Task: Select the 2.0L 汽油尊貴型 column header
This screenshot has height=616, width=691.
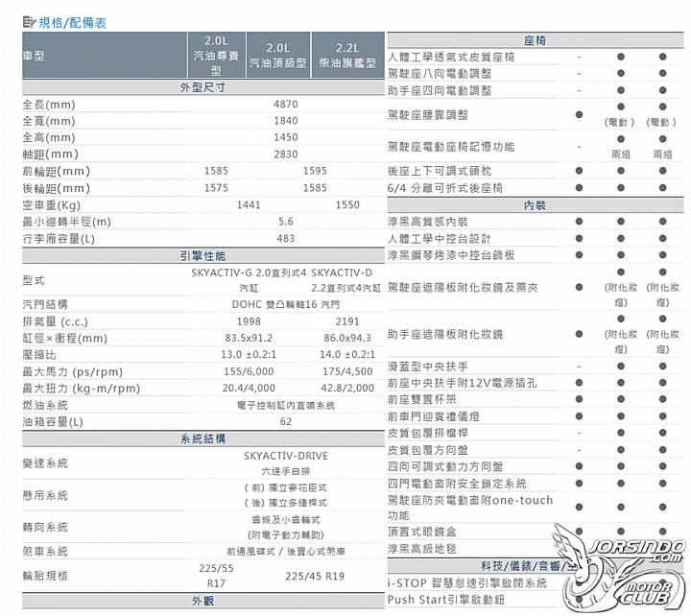Action: coord(216,56)
